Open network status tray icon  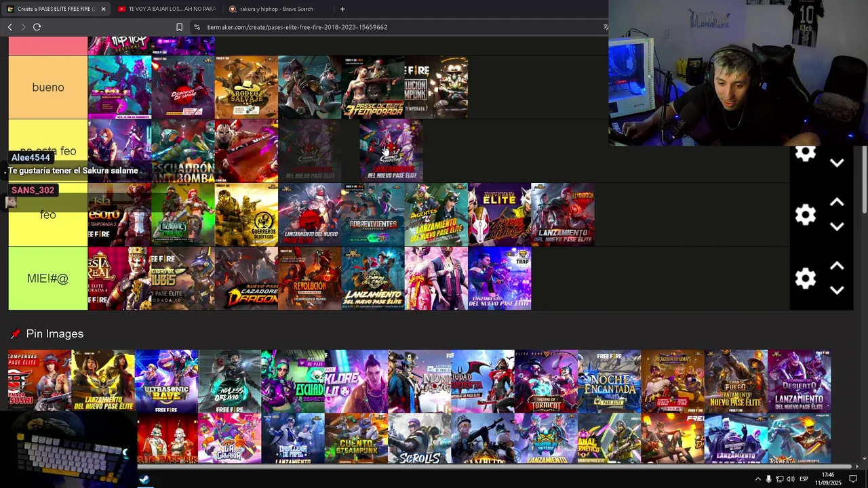click(779, 479)
